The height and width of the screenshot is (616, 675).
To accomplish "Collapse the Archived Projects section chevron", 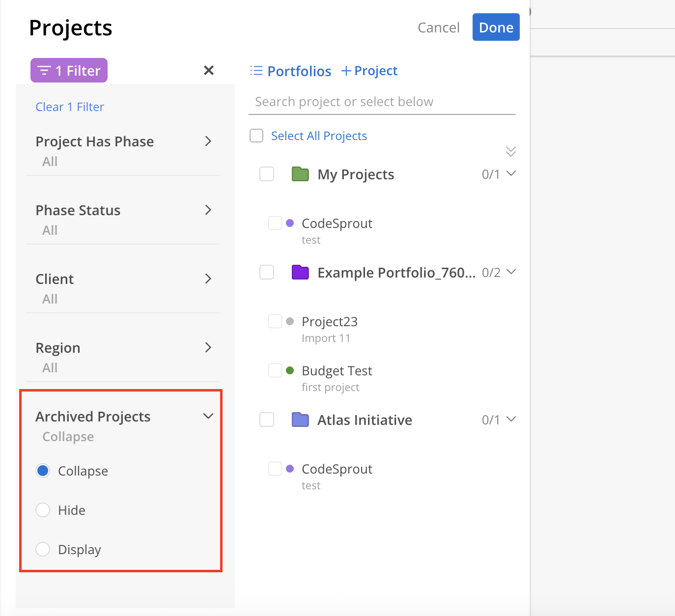I will (208, 416).
